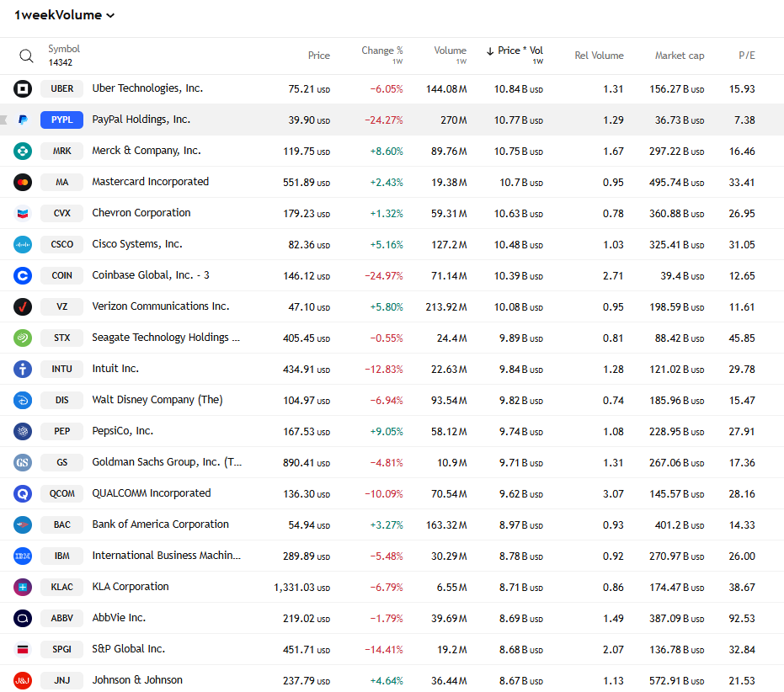The height and width of the screenshot is (692, 784).
Task: Click the Uber logo icon
Action: (x=23, y=89)
